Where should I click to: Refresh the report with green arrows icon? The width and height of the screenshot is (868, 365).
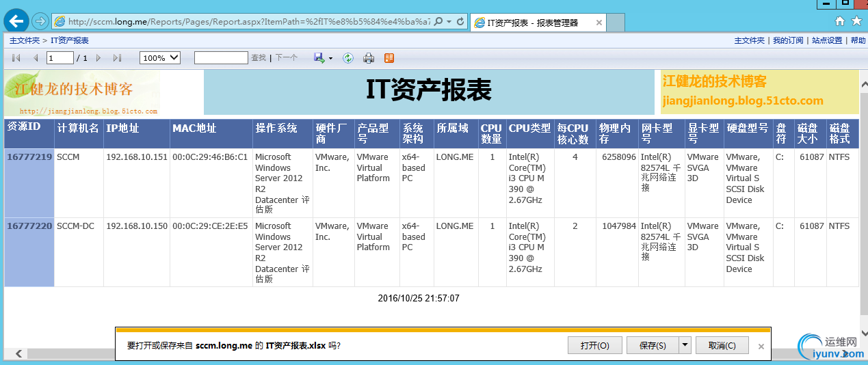(348, 58)
